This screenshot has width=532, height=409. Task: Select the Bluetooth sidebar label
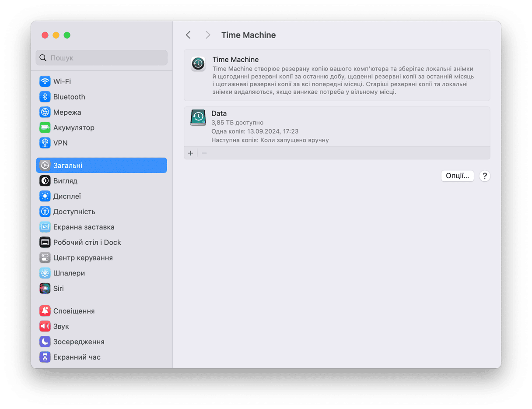pos(69,97)
